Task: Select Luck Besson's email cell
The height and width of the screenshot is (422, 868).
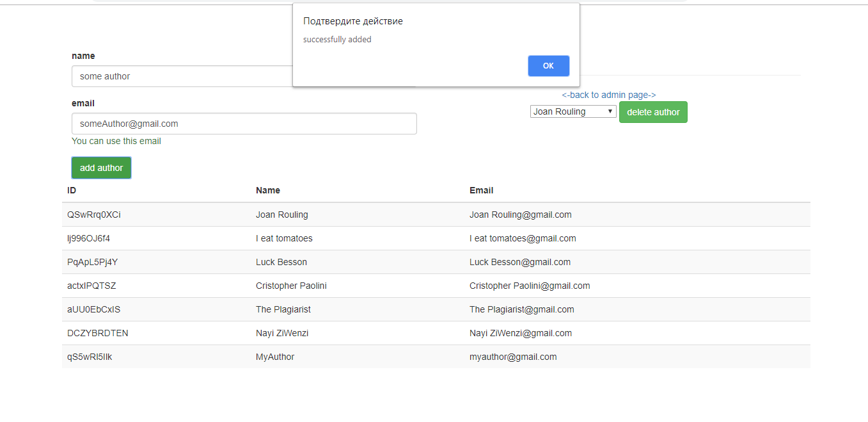Action: point(520,262)
